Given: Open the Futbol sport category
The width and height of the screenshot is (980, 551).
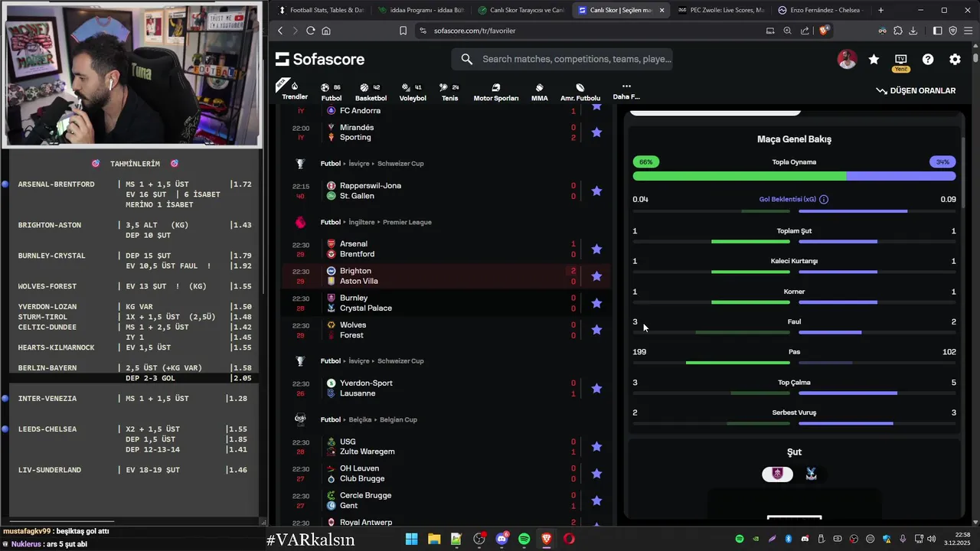Looking at the screenshot, I should click(331, 92).
